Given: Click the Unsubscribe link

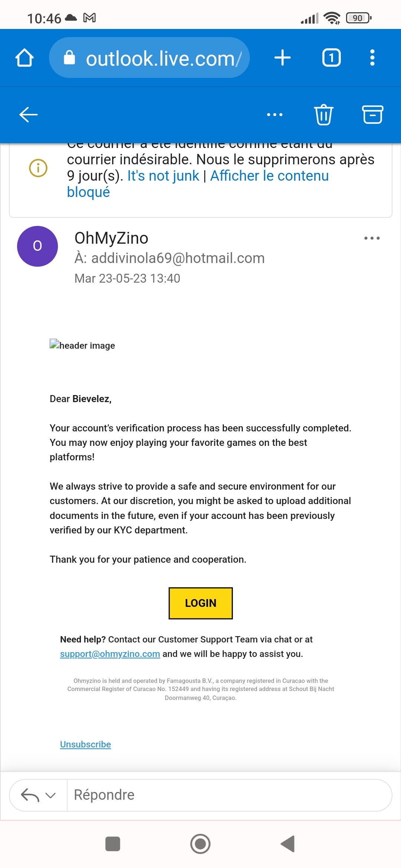Looking at the screenshot, I should point(85,744).
